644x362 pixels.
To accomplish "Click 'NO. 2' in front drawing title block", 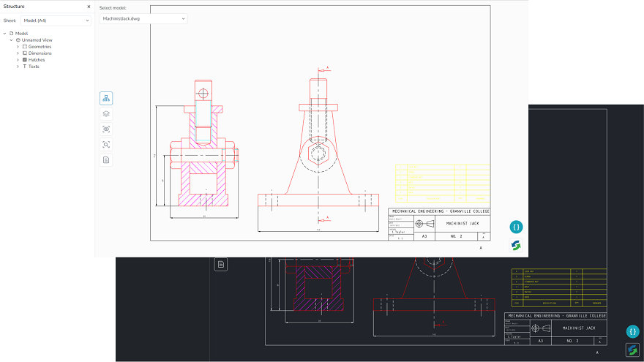I will point(457,236).
